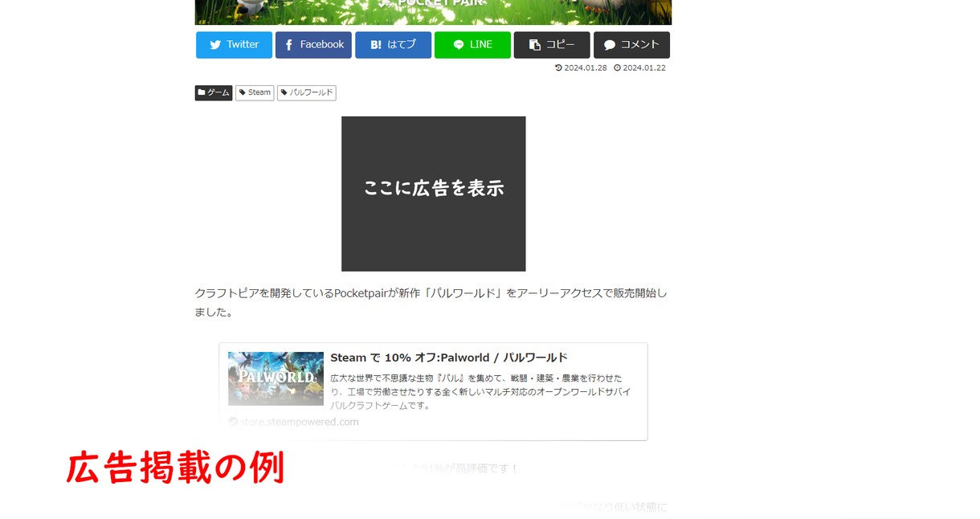Viewport: 980px width, 519px height.
Task: Click the clipboard copy icon
Action: pos(535,45)
